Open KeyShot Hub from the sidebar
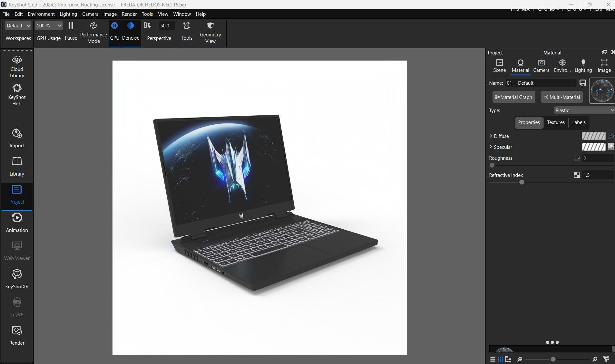Image resolution: width=615 pixels, height=364 pixels. (17, 95)
